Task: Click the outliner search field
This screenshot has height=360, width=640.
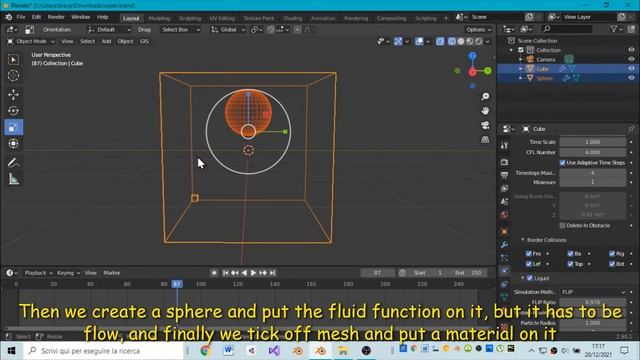Action: [x=567, y=29]
